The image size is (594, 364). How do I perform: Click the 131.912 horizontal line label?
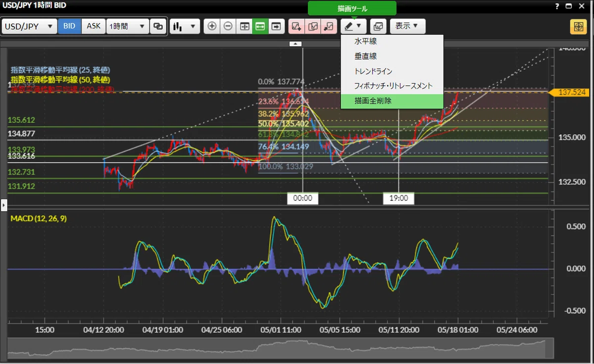click(21, 186)
